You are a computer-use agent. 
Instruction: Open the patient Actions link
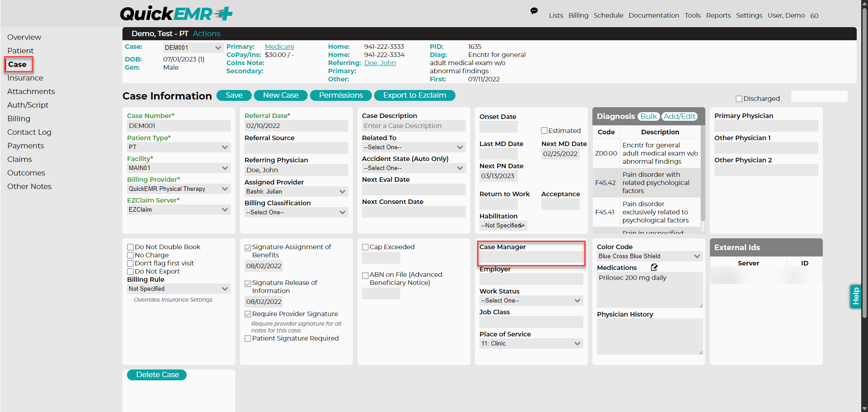(x=206, y=33)
